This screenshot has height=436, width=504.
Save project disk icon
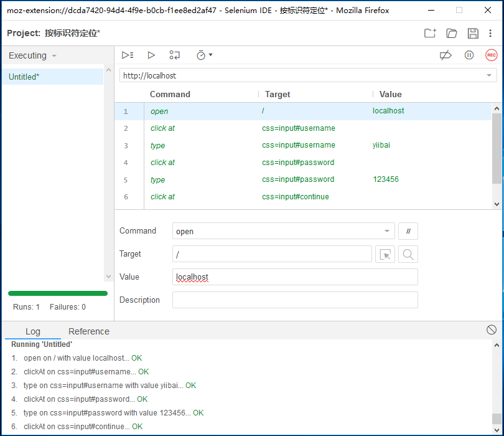[473, 33]
